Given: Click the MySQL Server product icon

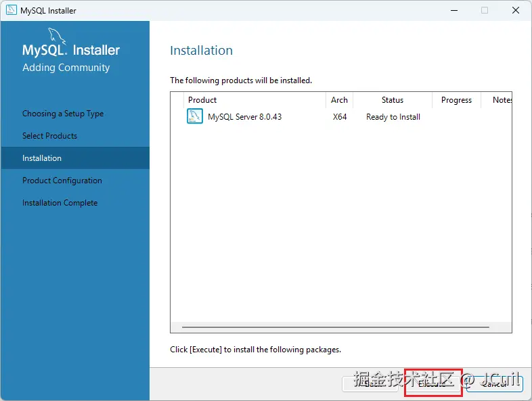Looking at the screenshot, I should click(x=195, y=116).
